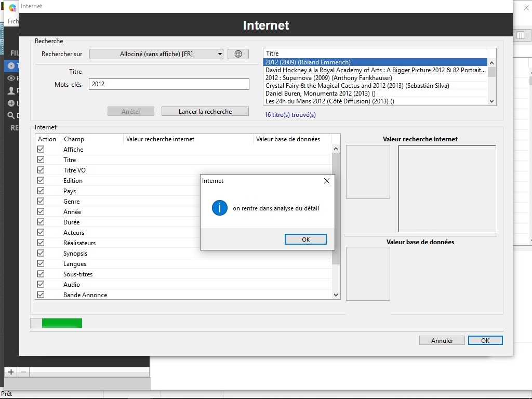Click the table view icon at top right

point(520,35)
